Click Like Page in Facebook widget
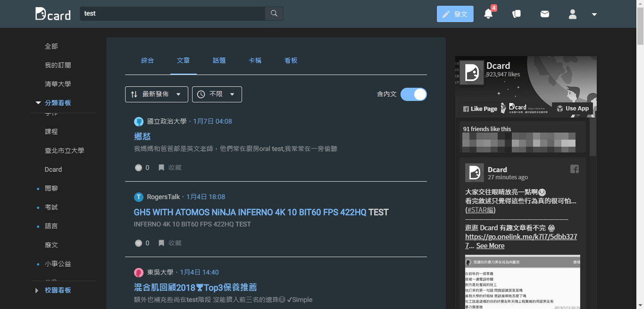The width and height of the screenshot is (644, 309). coord(479,108)
